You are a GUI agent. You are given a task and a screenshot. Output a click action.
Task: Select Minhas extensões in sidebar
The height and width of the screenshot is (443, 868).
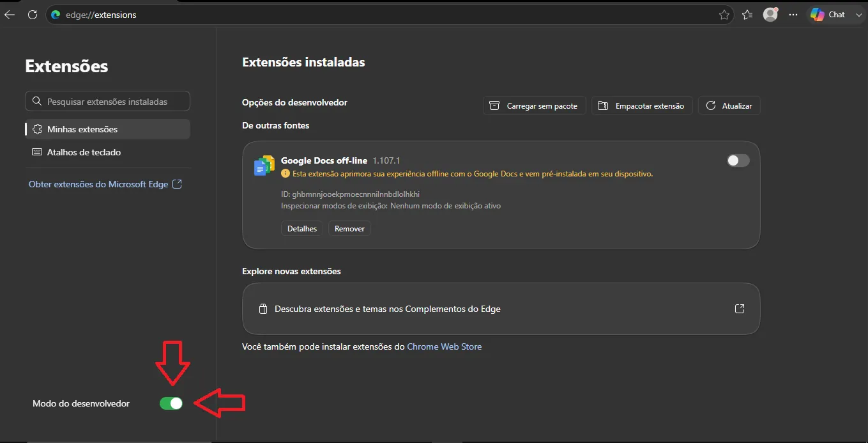pyautogui.click(x=107, y=129)
